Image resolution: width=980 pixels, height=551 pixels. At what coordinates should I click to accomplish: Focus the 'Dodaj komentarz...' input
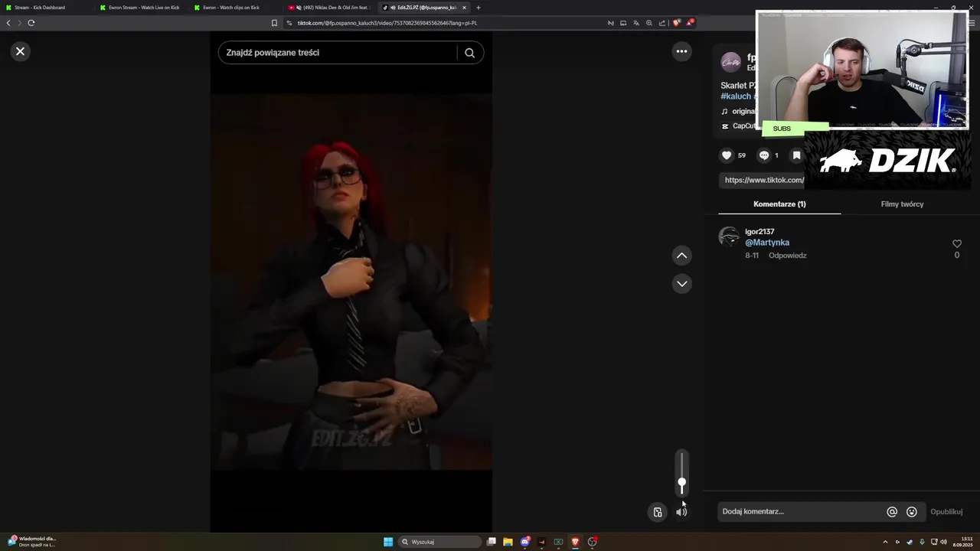(x=800, y=511)
